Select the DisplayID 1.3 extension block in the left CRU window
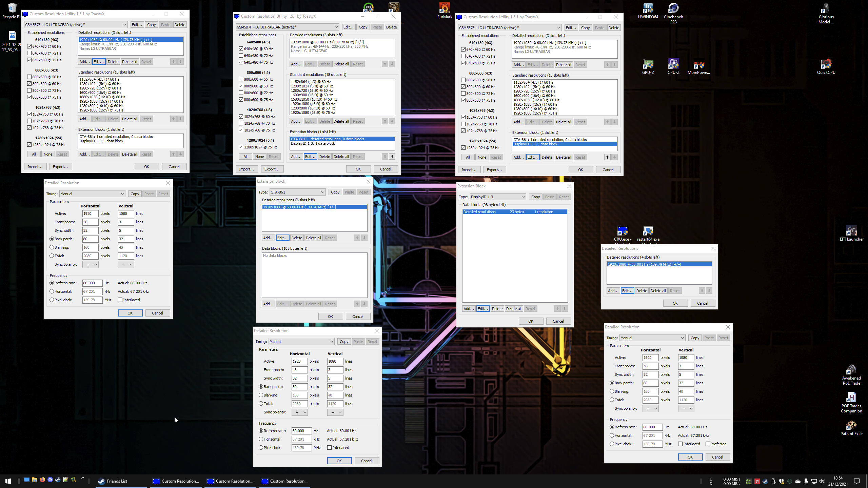The width and height of the screenshot is (868, 488). coord(102,141)
